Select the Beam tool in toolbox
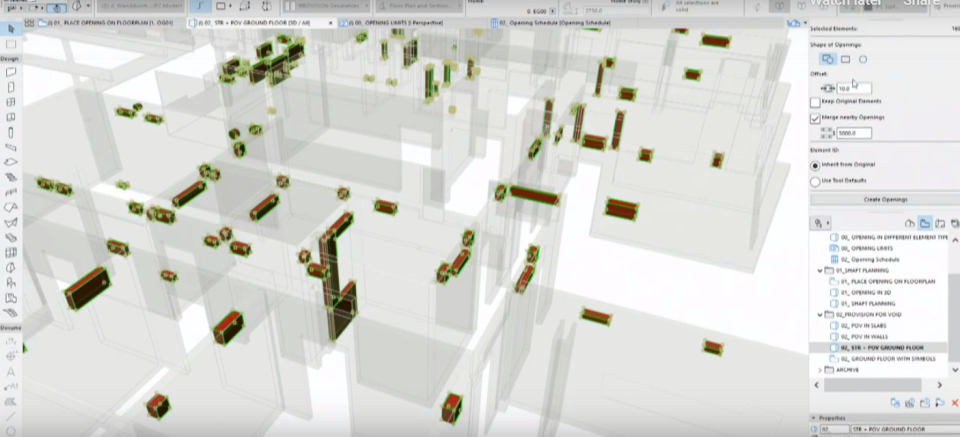Screen dimensions: 960x437 pyautogui.click(x=11, y=148)
